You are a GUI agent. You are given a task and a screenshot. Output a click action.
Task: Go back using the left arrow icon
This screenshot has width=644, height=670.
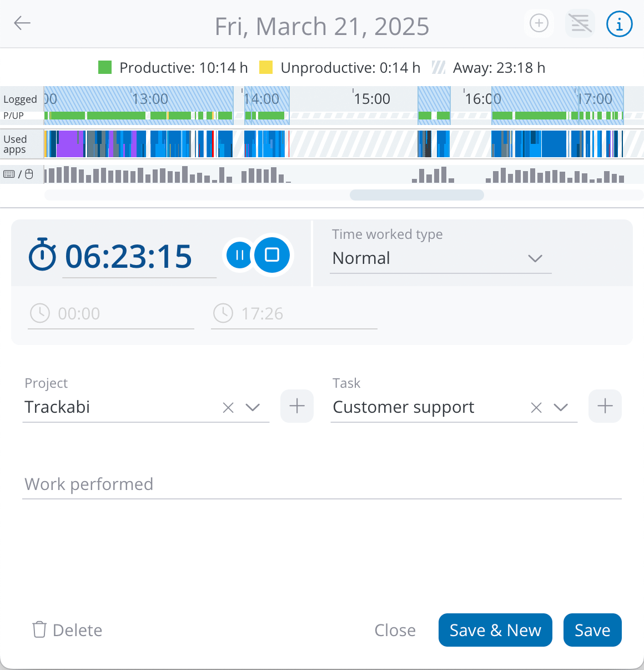pyautogui.click(x=22, y=23)
